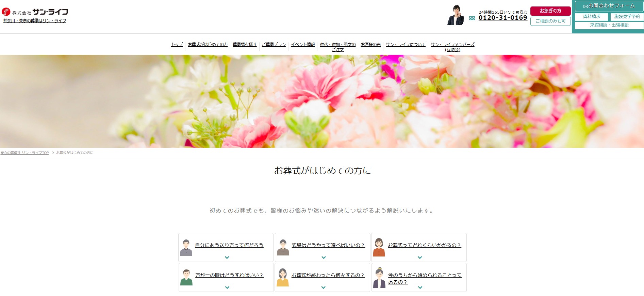
Task: Click the orange-top woman avatar for お葬式ってどれくらいかかるの
Action: coord(379,248)
